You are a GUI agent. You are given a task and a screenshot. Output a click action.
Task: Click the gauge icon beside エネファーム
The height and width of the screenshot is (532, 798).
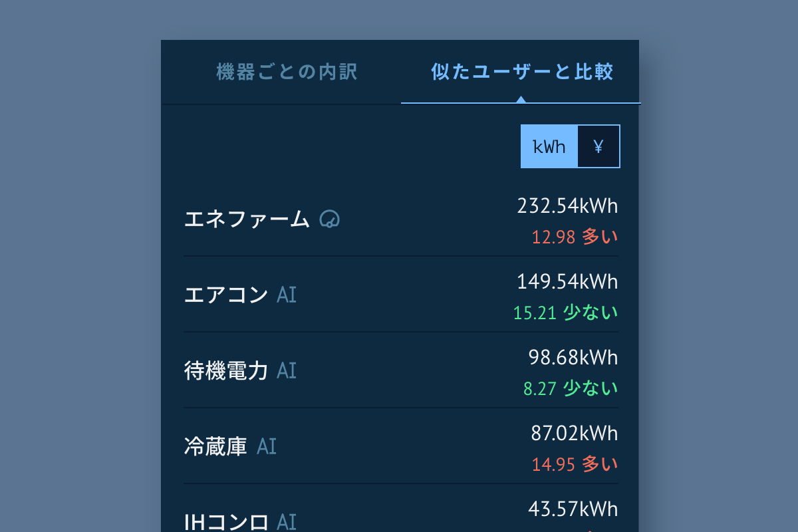point(330,219)
